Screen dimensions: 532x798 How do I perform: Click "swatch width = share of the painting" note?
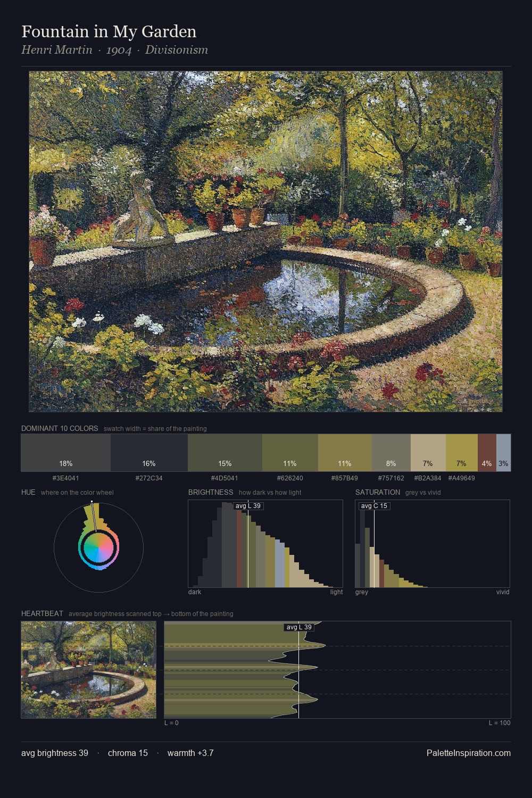[155, 429]
